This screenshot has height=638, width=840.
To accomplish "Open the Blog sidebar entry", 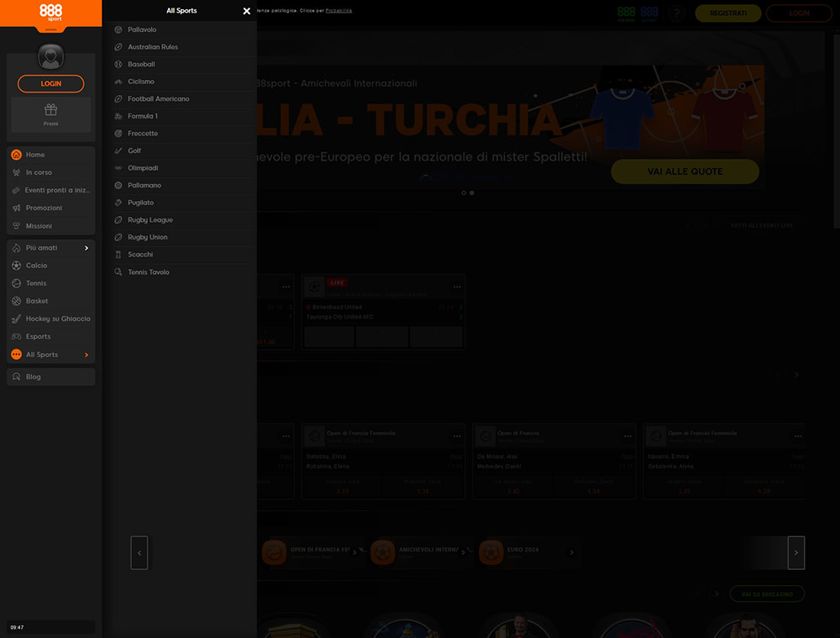I will 51,377.
